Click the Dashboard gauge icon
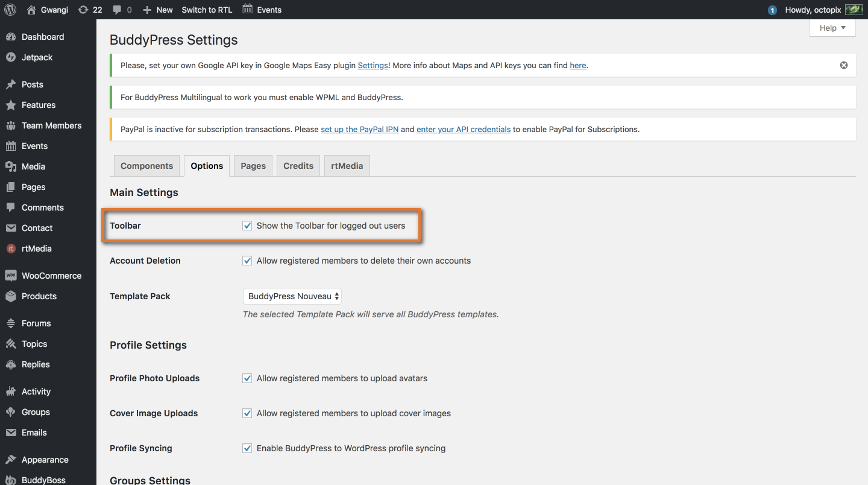The height and width of the screenshot is (485, 868). coord(11,37)
